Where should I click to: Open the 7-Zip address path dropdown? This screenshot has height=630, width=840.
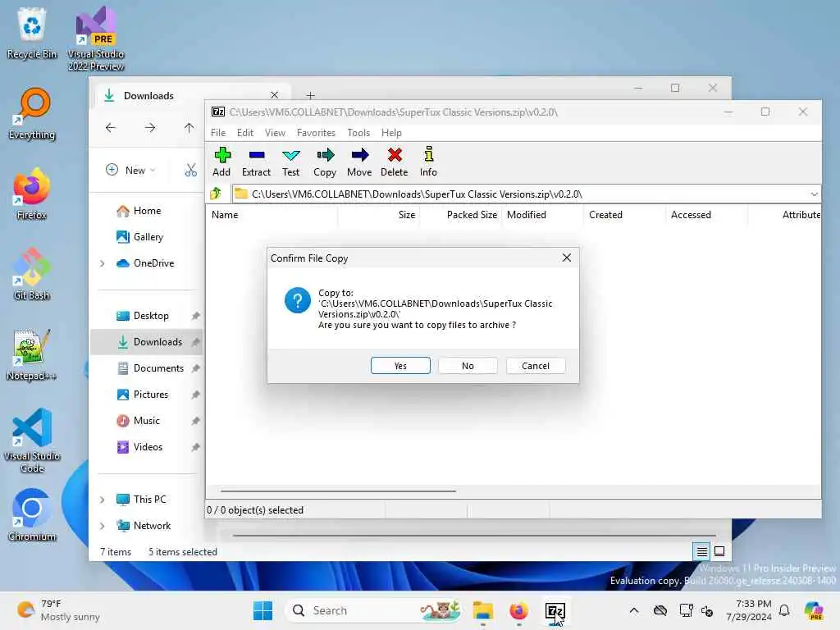(x=814, y=194)
